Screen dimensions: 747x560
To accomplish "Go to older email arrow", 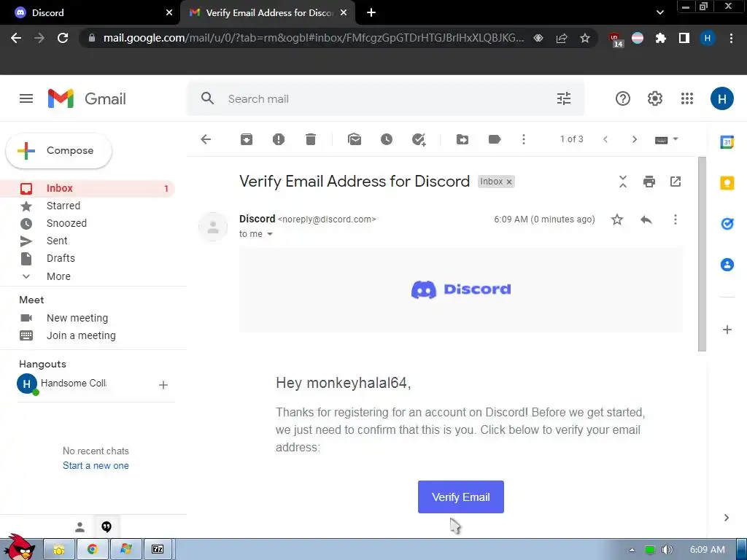I will (634, 139).
